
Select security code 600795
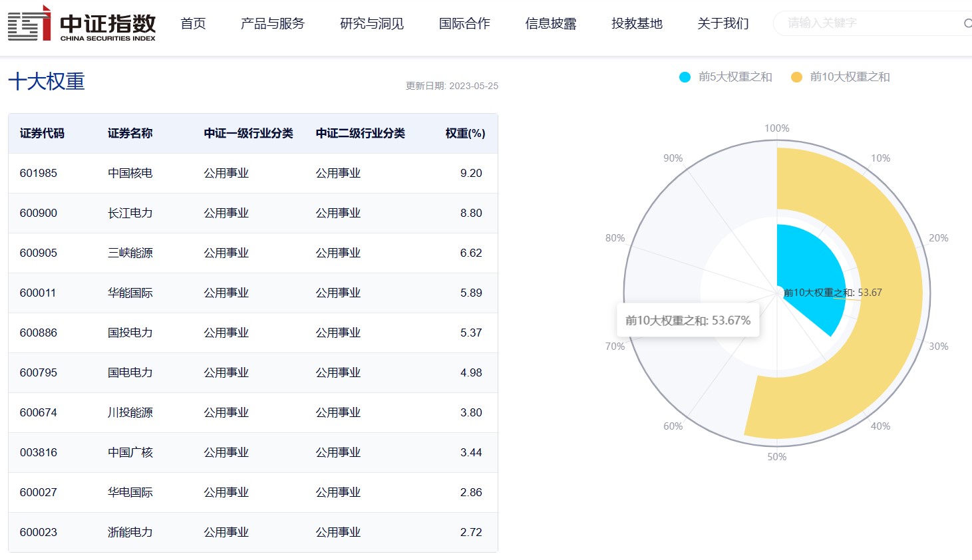[x=39, y=373]
